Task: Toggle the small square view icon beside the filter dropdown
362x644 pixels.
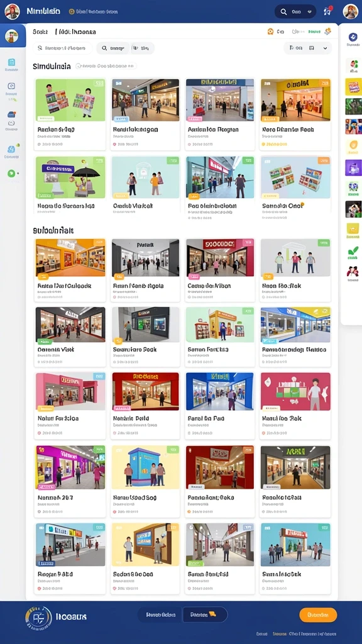Action: (x=312, y=48)
